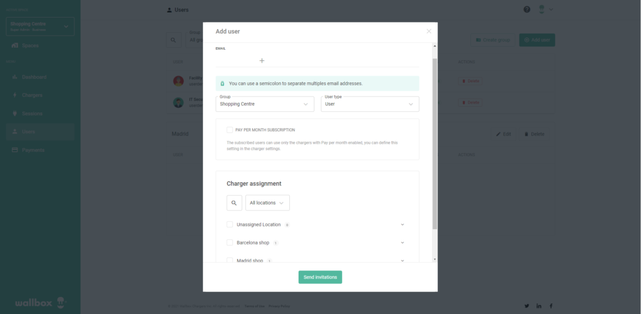Click the users search icon behind dialog
This screenshot has height=314, width=644.
[x=174, y=40]
